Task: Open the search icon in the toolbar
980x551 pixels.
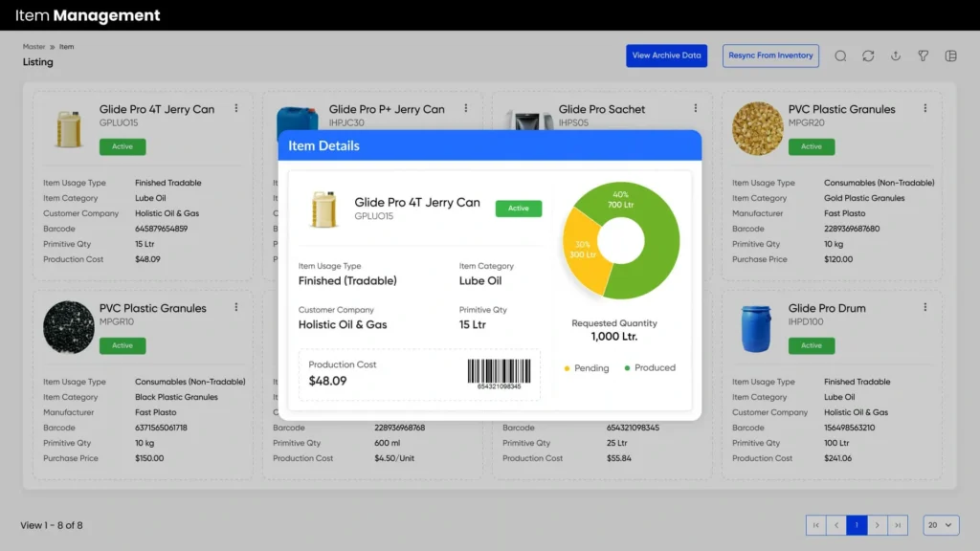Action: 840,55
